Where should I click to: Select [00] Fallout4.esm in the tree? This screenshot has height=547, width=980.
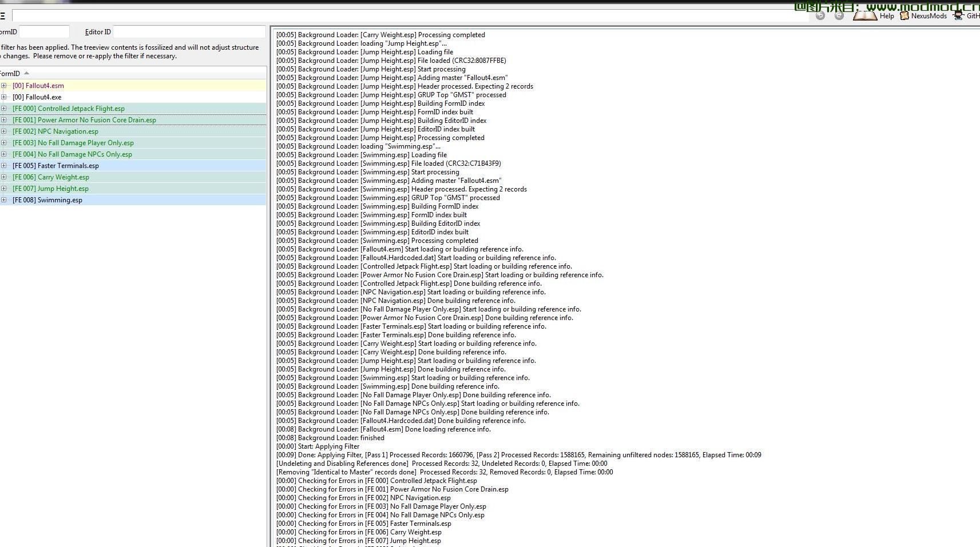point(133,86)
